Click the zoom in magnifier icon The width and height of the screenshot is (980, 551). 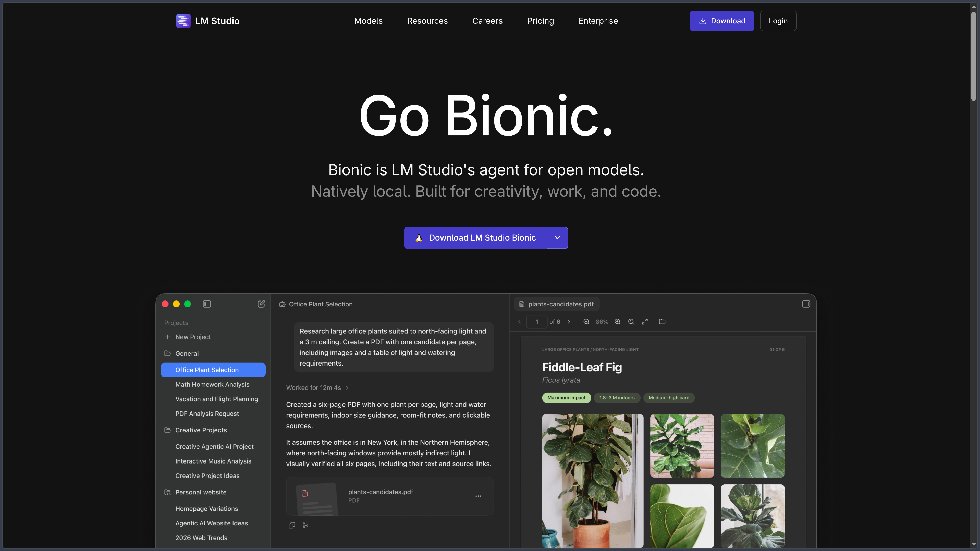pyautogui.click(x=617, y=322)
